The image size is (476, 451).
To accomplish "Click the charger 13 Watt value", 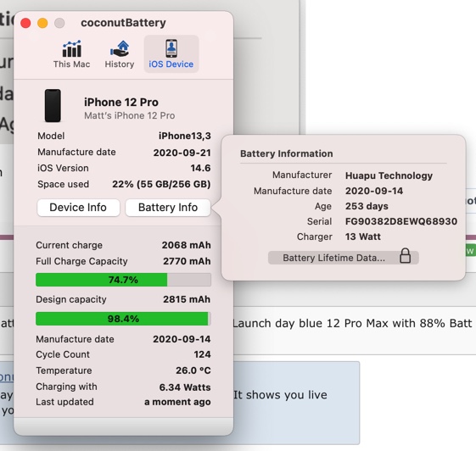I will coord(363,237).
